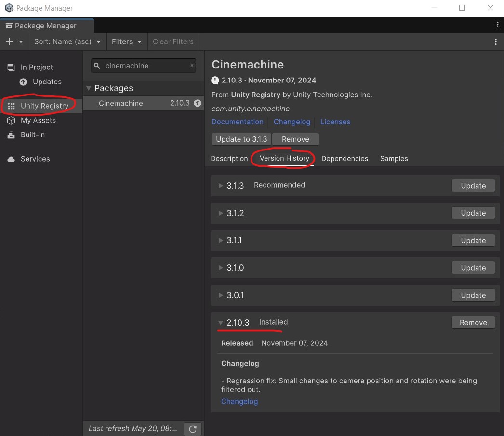Click the Unity Registry grid icon
The height and width of the screenshot is (436, 504).
click(x=11, y=106)
